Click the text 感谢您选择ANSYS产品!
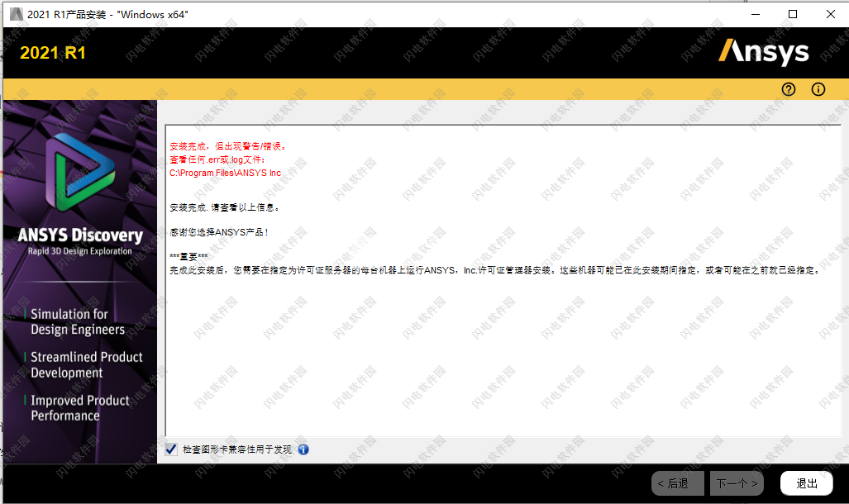This screenshot has width=849, height=504. click(219, 232)
